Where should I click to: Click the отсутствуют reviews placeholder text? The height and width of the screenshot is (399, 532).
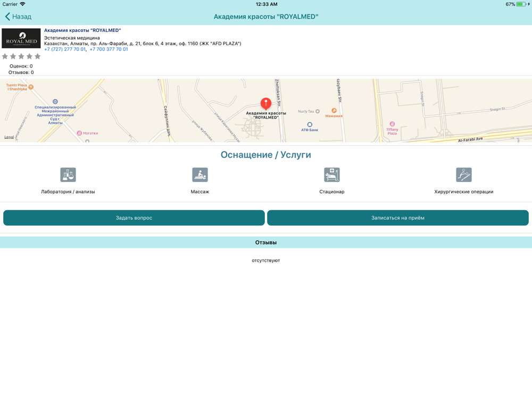click(265, 261)
